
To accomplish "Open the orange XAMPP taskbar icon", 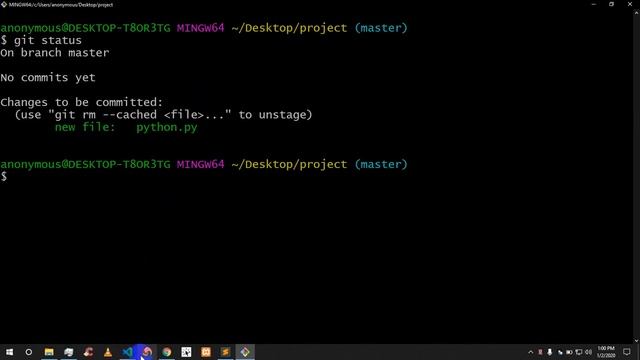I will [206, 352].
